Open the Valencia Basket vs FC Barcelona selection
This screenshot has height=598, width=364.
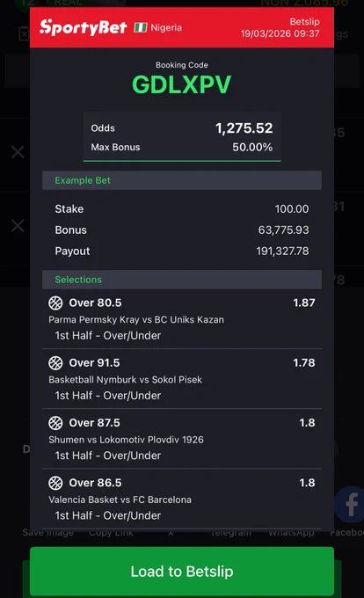point(182,499)
